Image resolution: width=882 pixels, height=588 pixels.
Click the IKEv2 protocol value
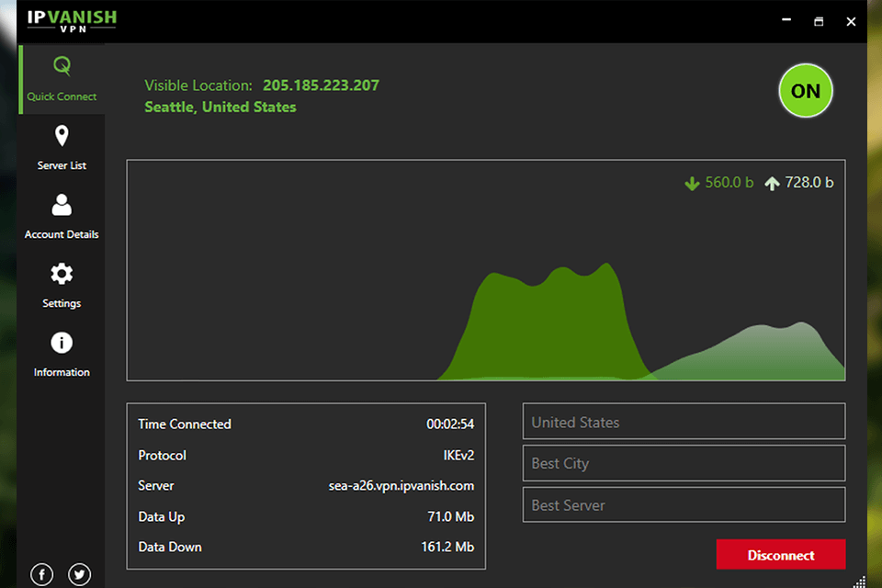[x=458, y=455]
